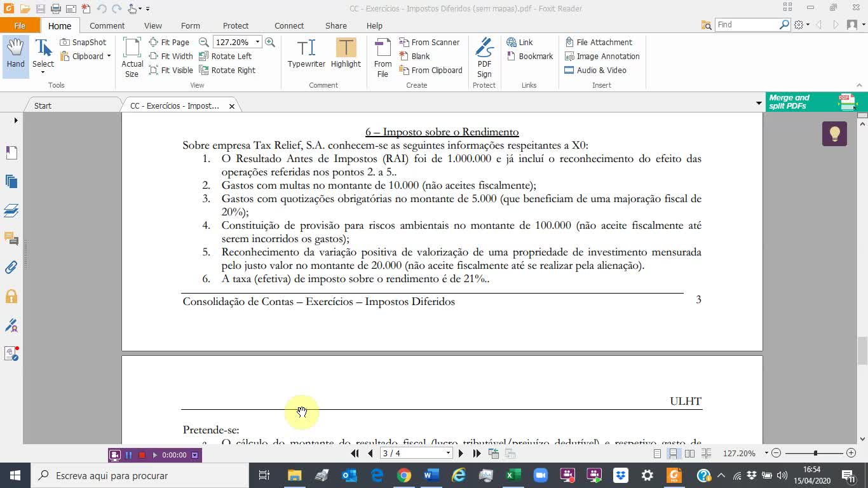Increase zoom using the plus on zoom slider
Screen dimensions: 868x488
(850, 454)
